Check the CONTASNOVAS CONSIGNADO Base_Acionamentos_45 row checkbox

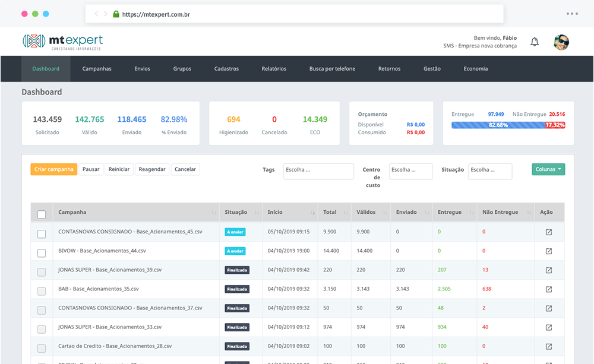[x=42, y=234]
